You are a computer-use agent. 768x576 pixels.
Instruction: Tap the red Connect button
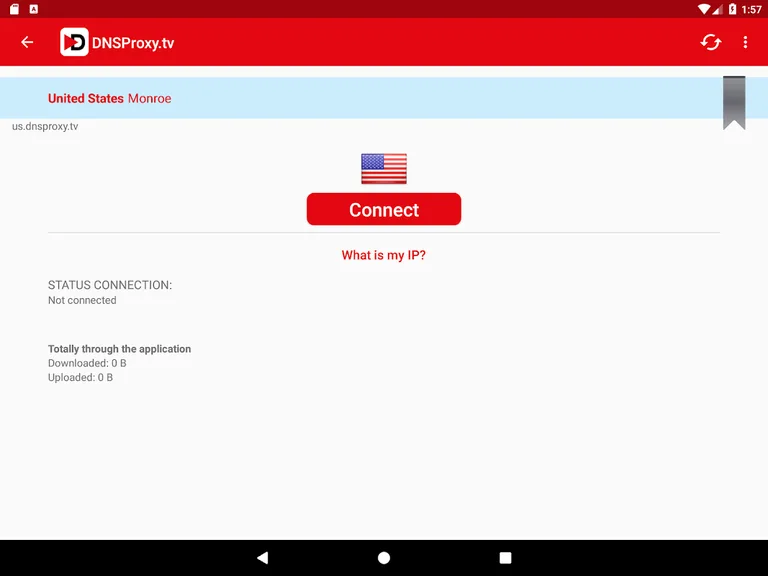coord(384,209)
